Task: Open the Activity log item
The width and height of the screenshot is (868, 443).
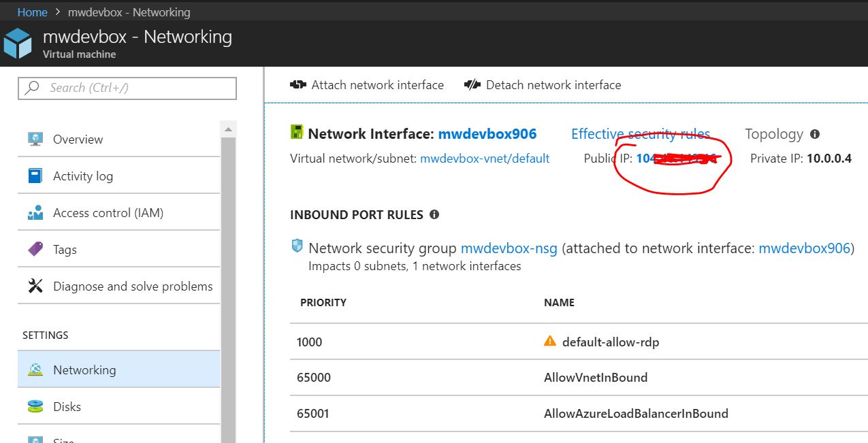Action: click(x=118, y=176)
